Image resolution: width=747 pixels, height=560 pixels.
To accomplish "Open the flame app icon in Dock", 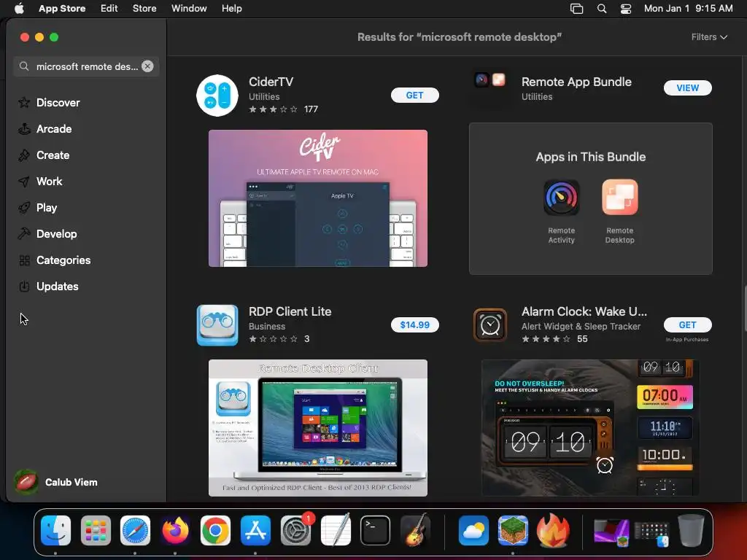I will pyautogui.click(x=553, y=530).
